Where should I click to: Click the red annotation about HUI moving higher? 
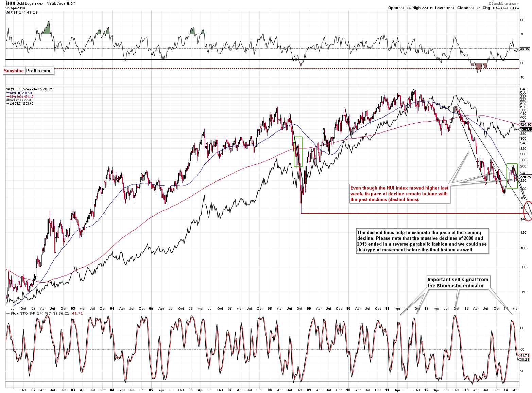tap(399, 194)
